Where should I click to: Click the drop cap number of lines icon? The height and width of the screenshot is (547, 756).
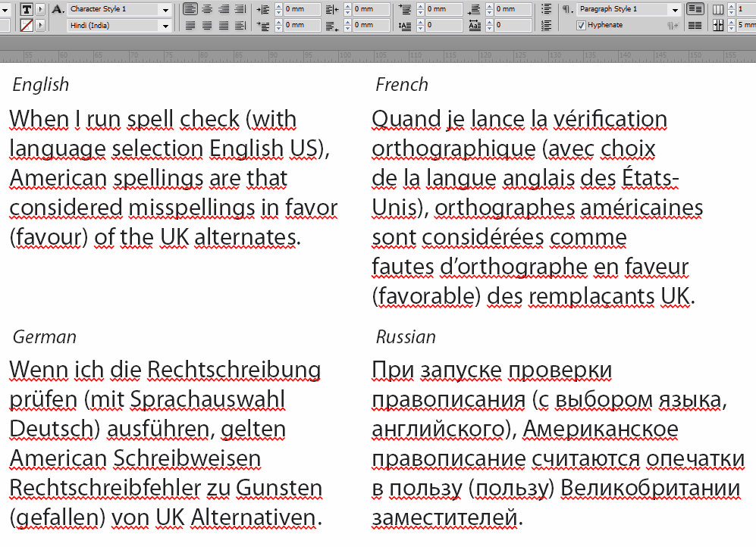(405, 25)
